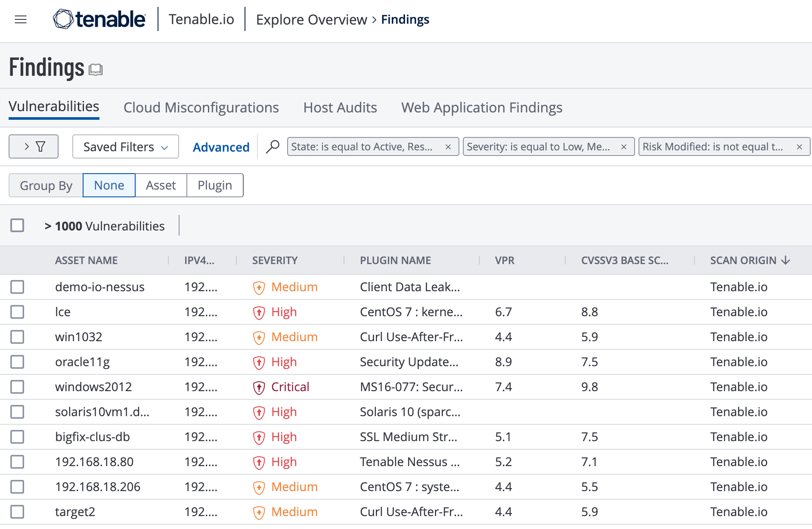
Task: Check the select-all vulnerabilities checkbox
Action: [x=17, y=225]
